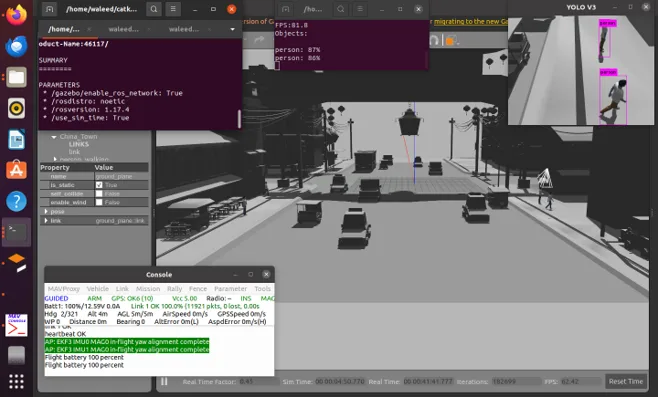The image size is (658, 397).
Task: Select the MAV Console dock icon
Action: point(16,325)
